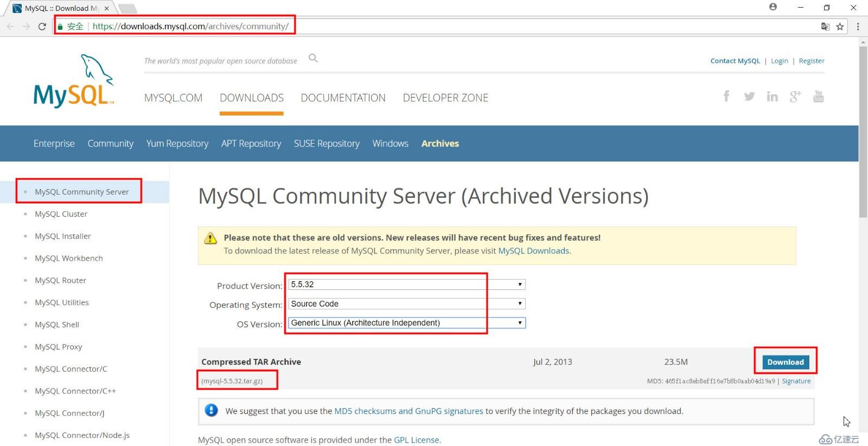This screenshot has height=446, width=868.
Task: Open the OS Version dropdown
Action: coord(407,323)
